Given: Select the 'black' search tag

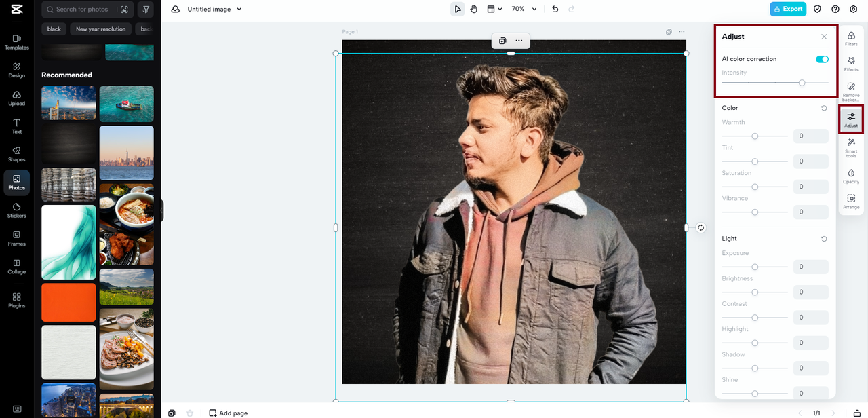Looking at the screenshot, I should coord(54,29).
